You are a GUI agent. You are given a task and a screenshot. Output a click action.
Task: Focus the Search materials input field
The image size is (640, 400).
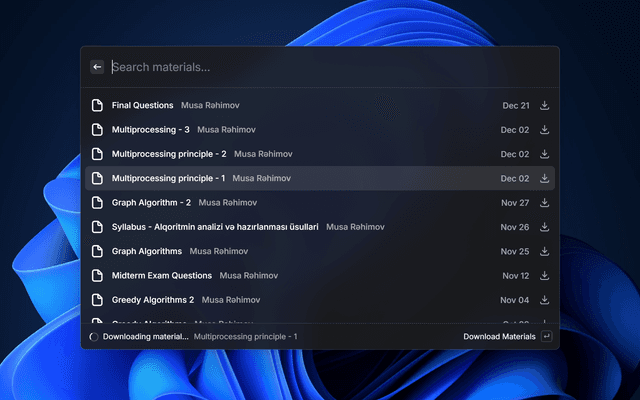[320, 67]
